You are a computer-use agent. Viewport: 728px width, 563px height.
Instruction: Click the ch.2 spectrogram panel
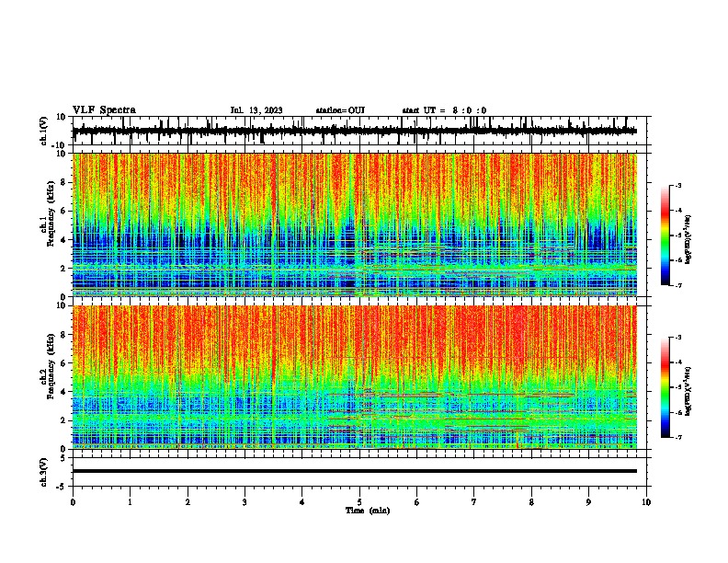tap(354, 377)
